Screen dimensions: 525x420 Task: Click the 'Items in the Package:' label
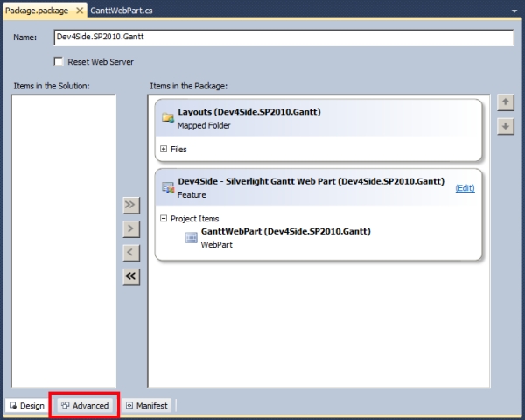(x=189, y=86)
